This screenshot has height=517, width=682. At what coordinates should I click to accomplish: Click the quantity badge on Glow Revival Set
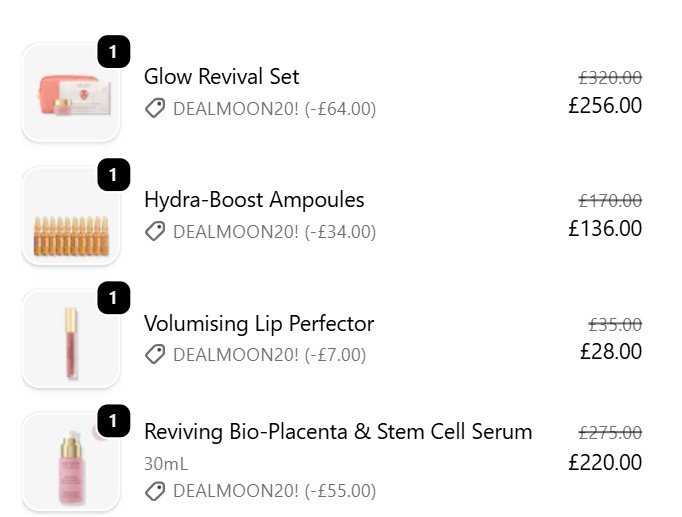pos(114,52)
